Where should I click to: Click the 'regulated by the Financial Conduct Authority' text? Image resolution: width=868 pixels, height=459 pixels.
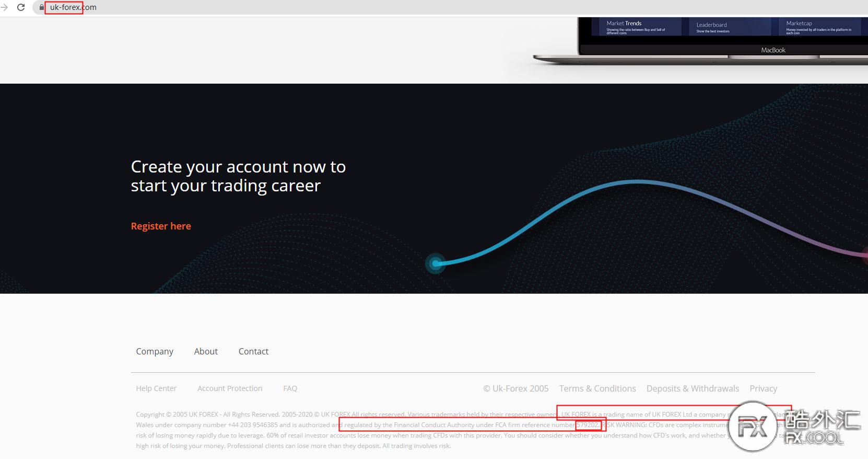click(x=409, y=425)
